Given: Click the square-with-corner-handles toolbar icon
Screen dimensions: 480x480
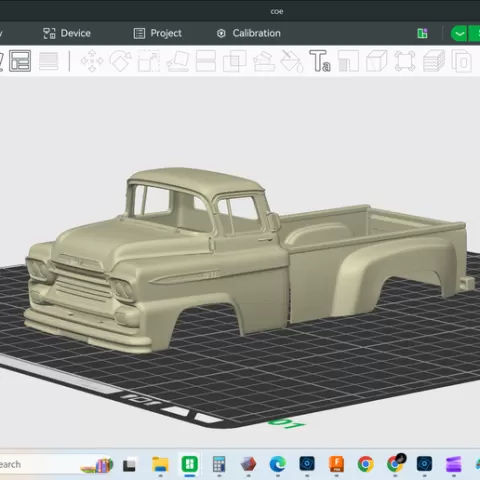Looking at the screenshot, I should (405, 61).
